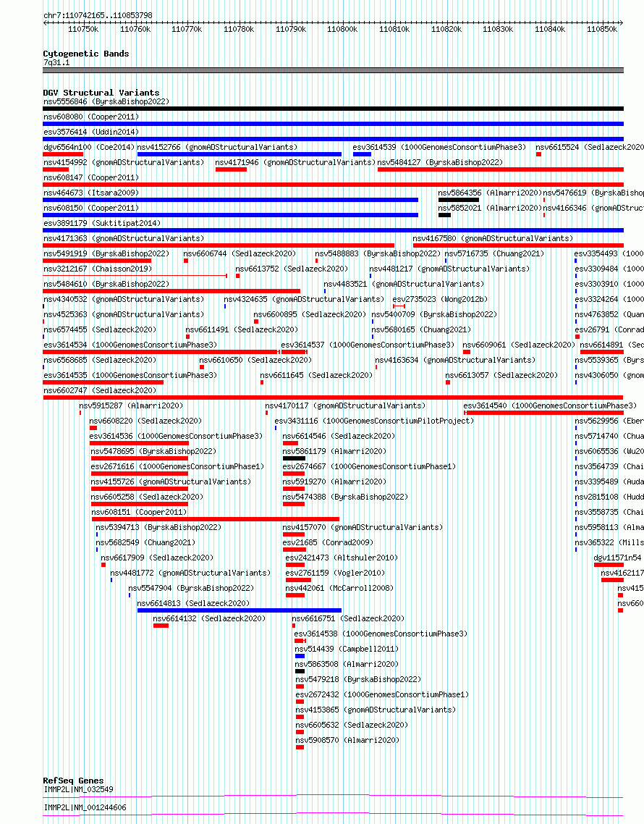Viewport: 644px width, 824px height.
Task: Select nsv5852021 (Almarri2020) label
Action: (x=490, y=208)
